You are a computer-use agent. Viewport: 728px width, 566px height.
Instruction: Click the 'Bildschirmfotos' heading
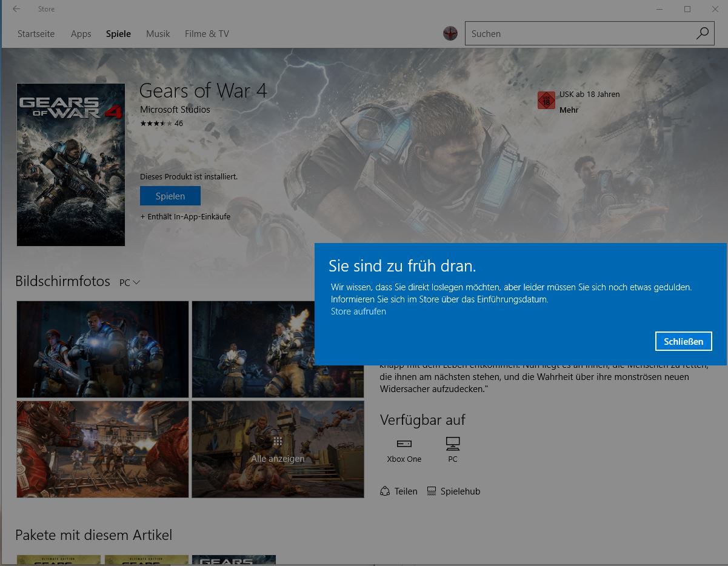62,281
